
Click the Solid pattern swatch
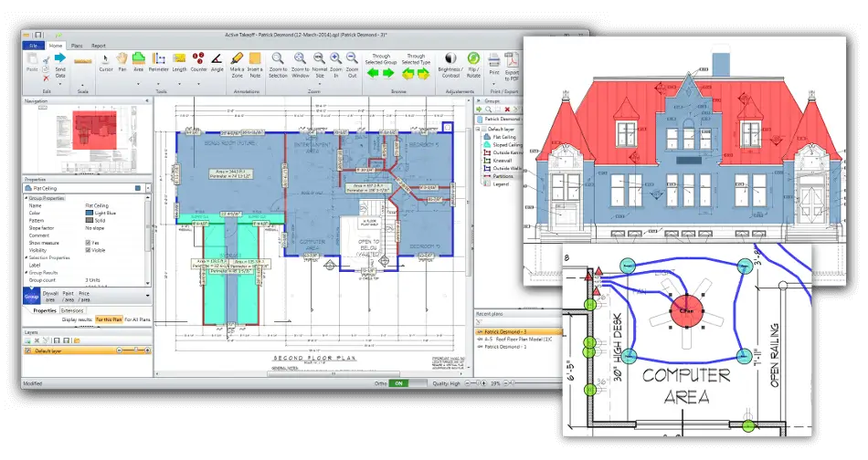[x=90, y=220]
